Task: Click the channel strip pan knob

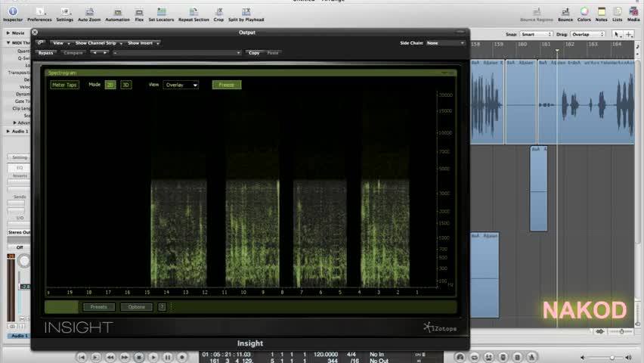Action: pos(25,261)
